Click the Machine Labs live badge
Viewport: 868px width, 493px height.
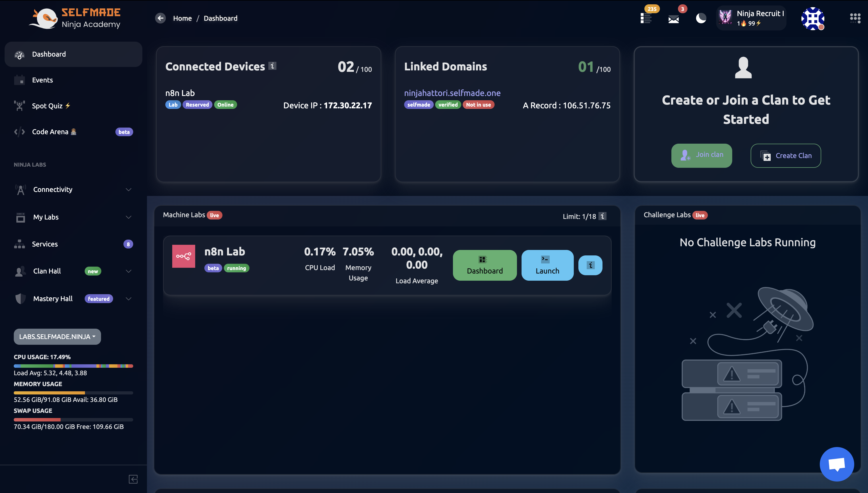[214, 215]
